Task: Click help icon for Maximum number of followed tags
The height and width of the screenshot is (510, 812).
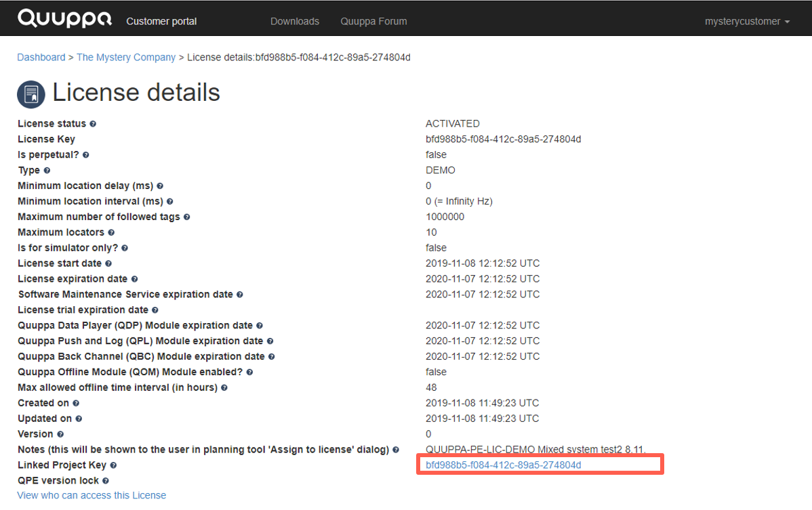Action: pyautogui.click(x=187, y=217)
